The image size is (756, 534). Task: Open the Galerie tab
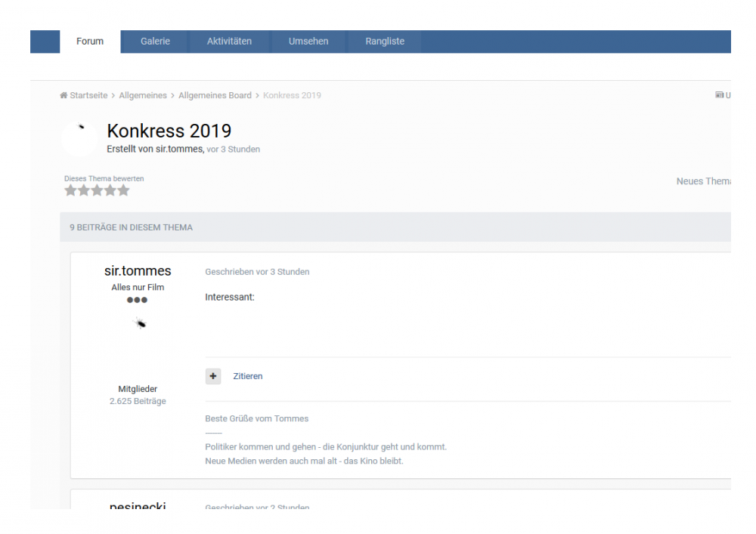[155, 42]
